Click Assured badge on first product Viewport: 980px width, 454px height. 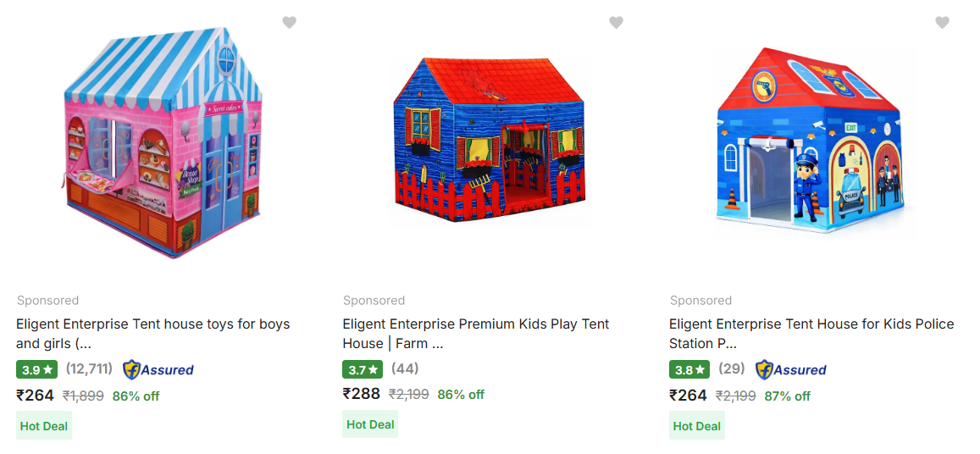pos(158,369)
